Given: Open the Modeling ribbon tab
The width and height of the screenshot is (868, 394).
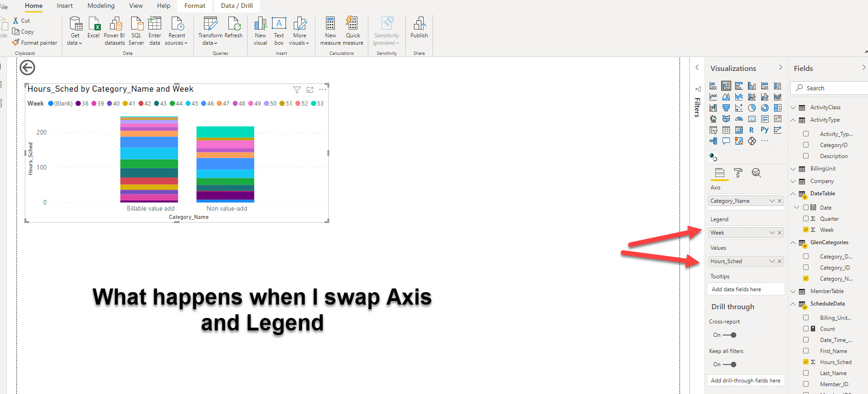Looking at the screenshot, I should pos(101,6).
